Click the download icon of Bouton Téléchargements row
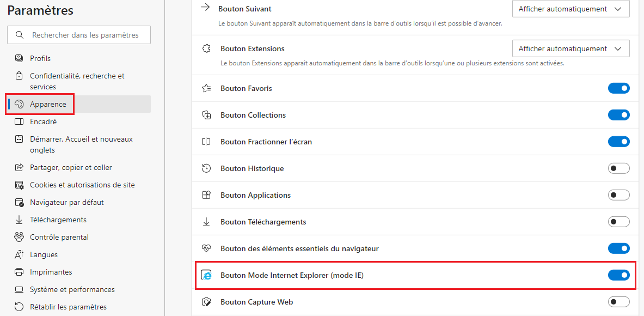Viewport: 644px width, 316px height. click(x=206, y=222)
